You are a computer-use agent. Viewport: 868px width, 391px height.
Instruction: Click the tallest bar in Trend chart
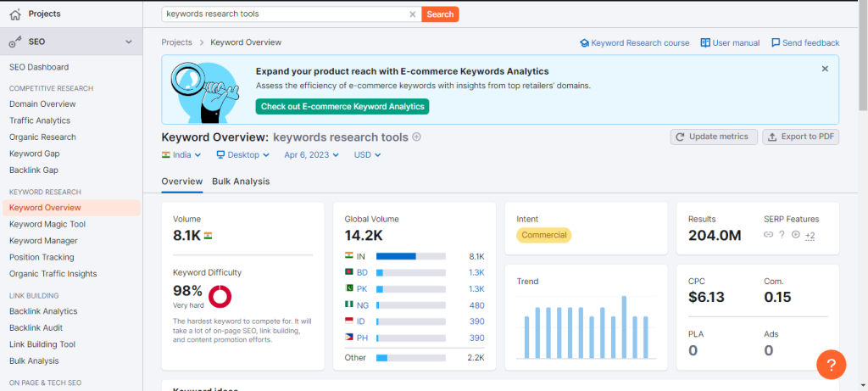point(624,327)
